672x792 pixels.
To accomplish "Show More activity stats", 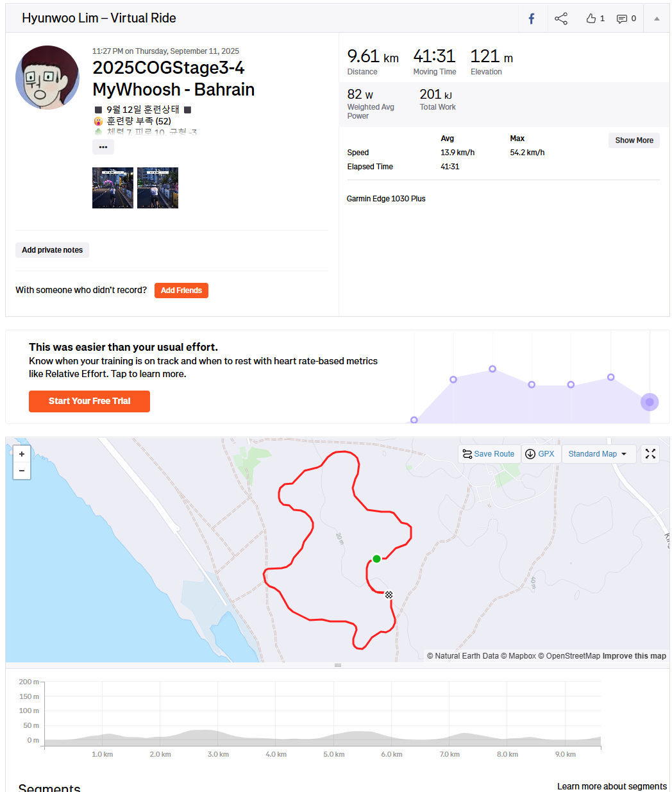I will [634, 140].
